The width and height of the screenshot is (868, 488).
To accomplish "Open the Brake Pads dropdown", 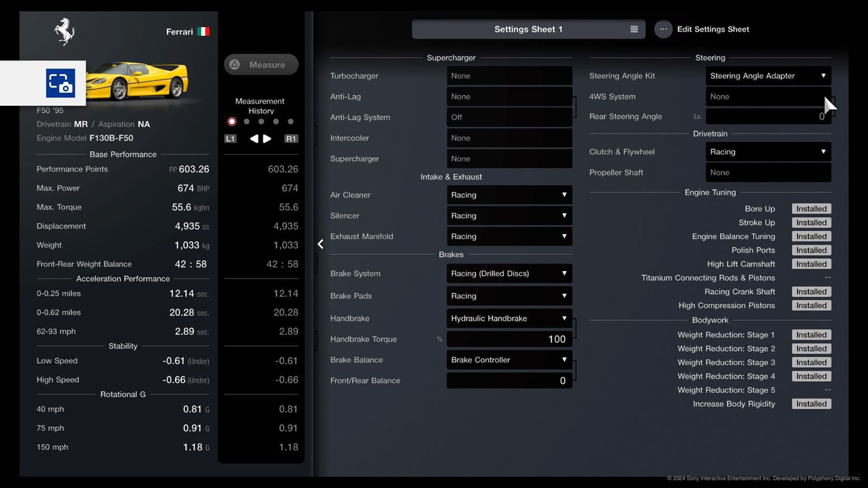I will tap(509, 296).
